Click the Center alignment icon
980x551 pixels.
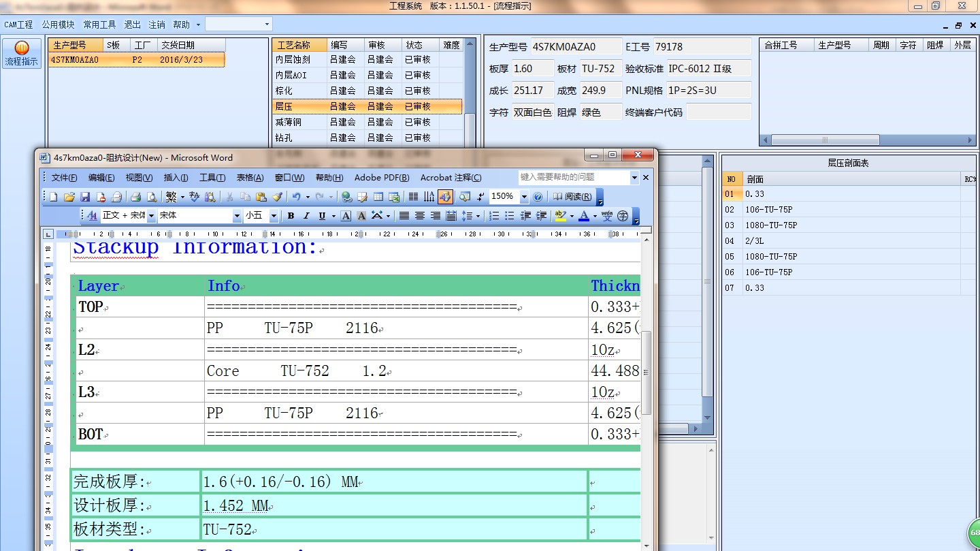pos(420,215)
